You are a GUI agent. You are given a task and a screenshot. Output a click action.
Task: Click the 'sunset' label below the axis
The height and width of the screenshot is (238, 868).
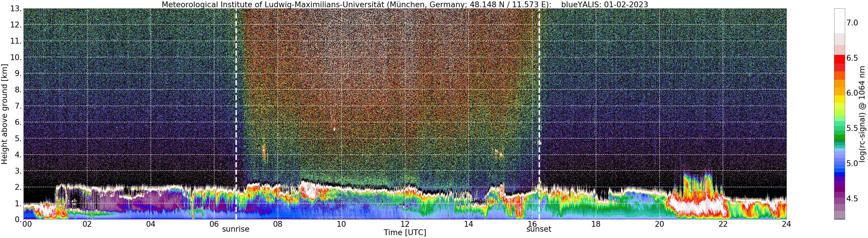pyautogui.click(x=539, y=229)
